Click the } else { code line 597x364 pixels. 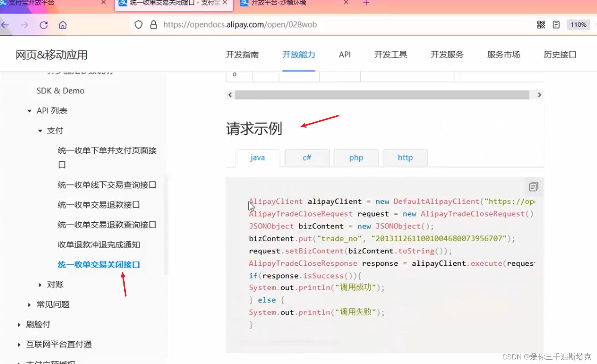[x=266, y=300]
